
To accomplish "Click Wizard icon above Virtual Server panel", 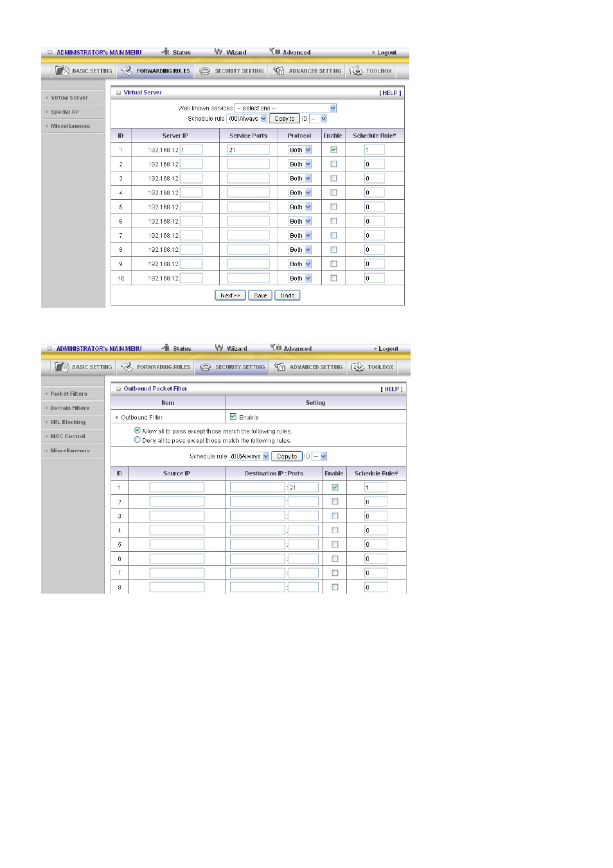I will tap(218, 51).
